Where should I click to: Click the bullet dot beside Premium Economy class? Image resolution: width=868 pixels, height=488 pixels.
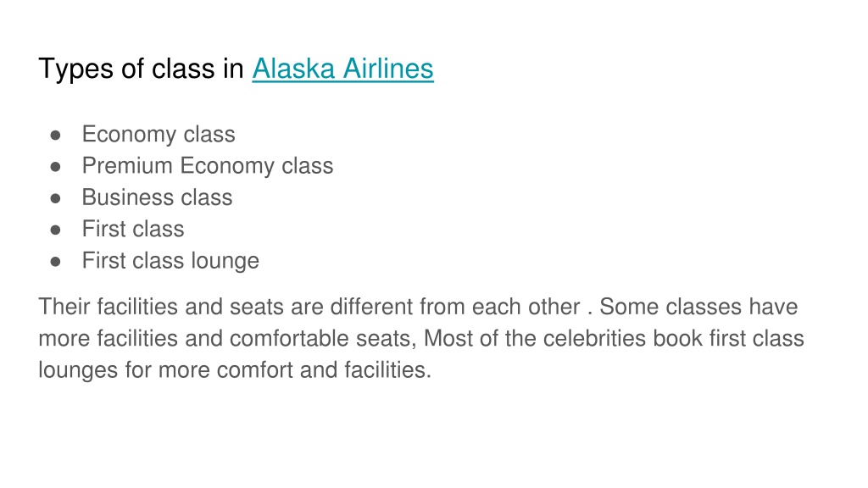point(55,167)
